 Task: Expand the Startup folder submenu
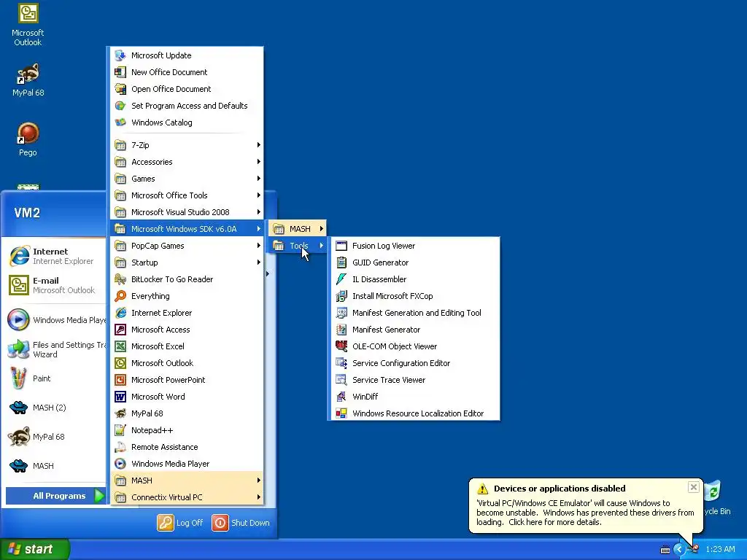click(x=187, y=262)
